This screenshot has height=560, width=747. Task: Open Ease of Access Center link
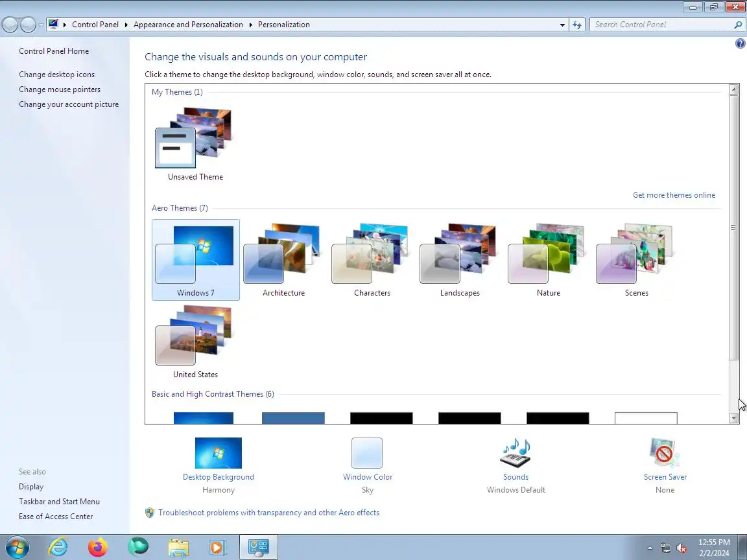56,517
